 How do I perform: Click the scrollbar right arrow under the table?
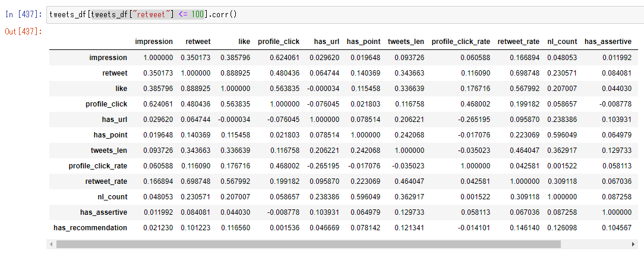point(636,244)
